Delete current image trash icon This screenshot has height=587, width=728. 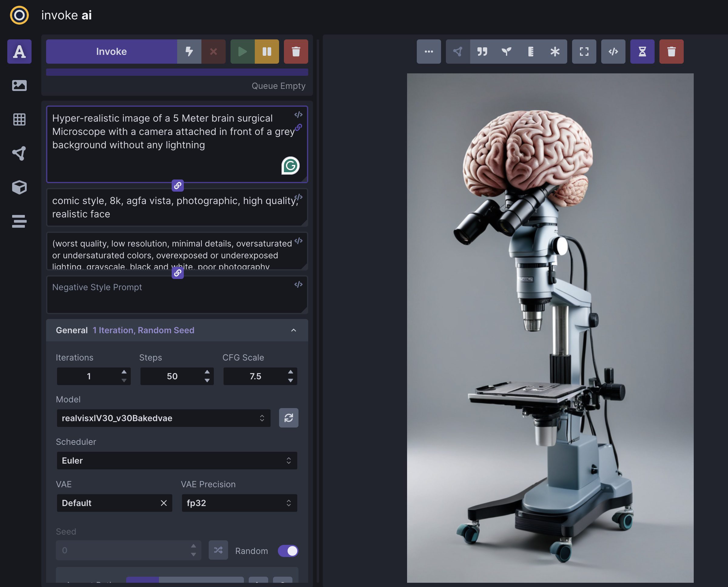click(x=671, y=52)
